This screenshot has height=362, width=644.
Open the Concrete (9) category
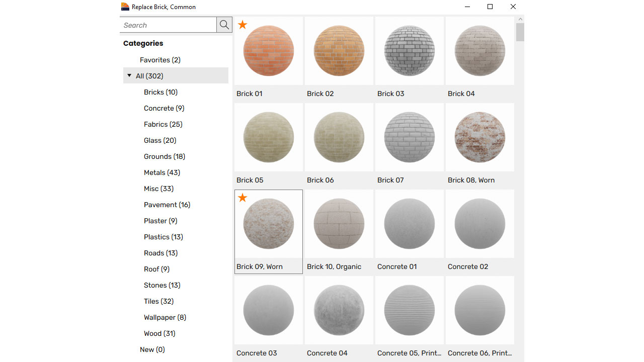click(x=164, y=108)
